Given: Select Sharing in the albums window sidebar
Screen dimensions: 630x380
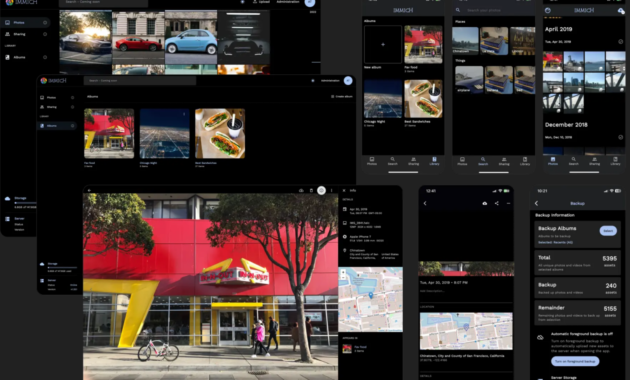Looking at the screenshot, I should (x=57, y=107).
